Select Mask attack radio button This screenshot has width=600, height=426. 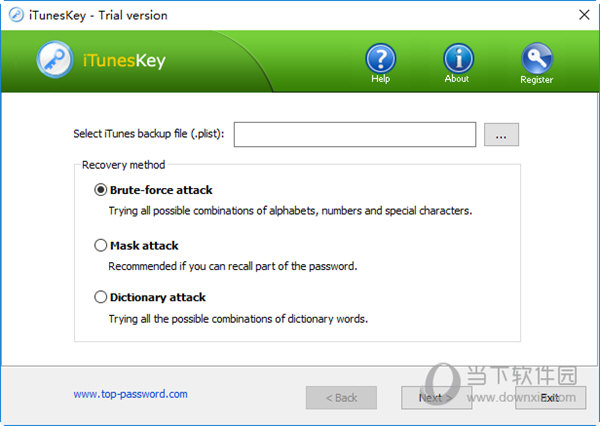(x=100, y=245)
